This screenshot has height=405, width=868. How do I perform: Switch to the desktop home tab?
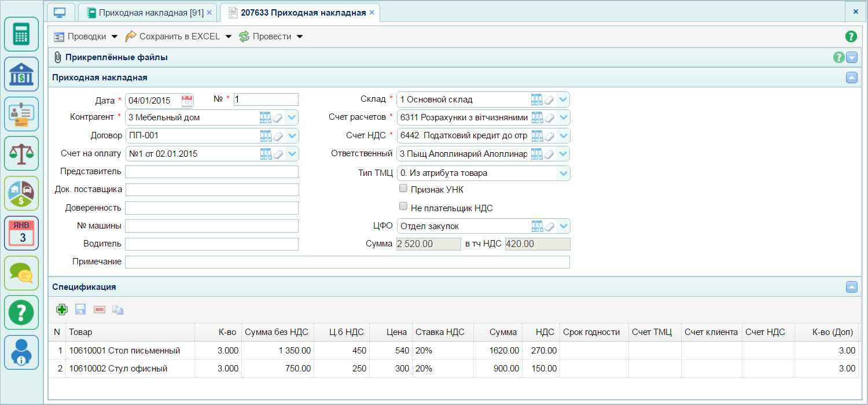(x=60, y=12)
